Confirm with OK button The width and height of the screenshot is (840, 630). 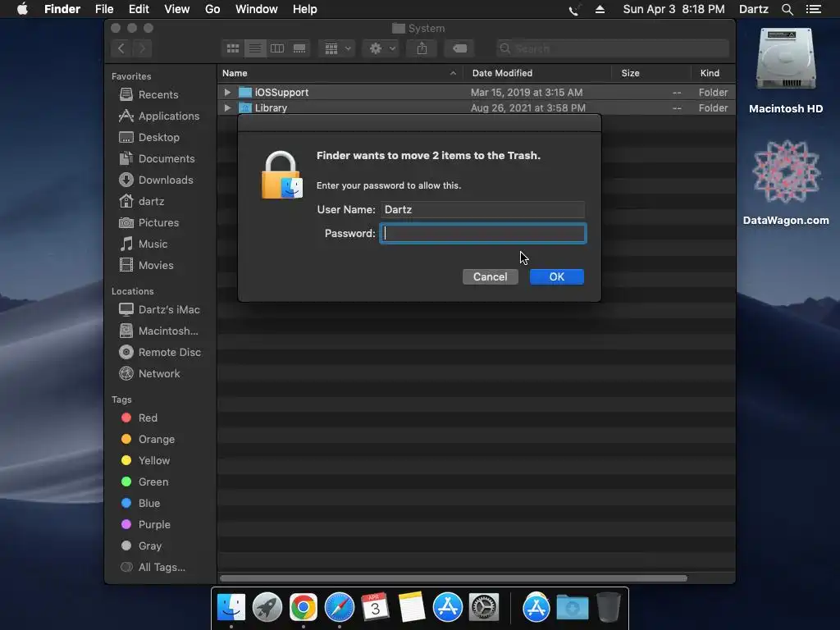[557, 277]
